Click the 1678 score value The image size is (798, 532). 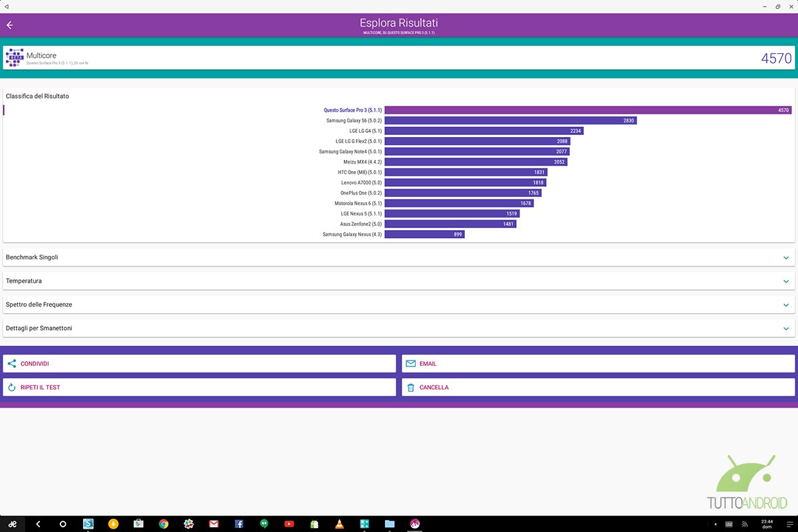(x=525, y=203)
